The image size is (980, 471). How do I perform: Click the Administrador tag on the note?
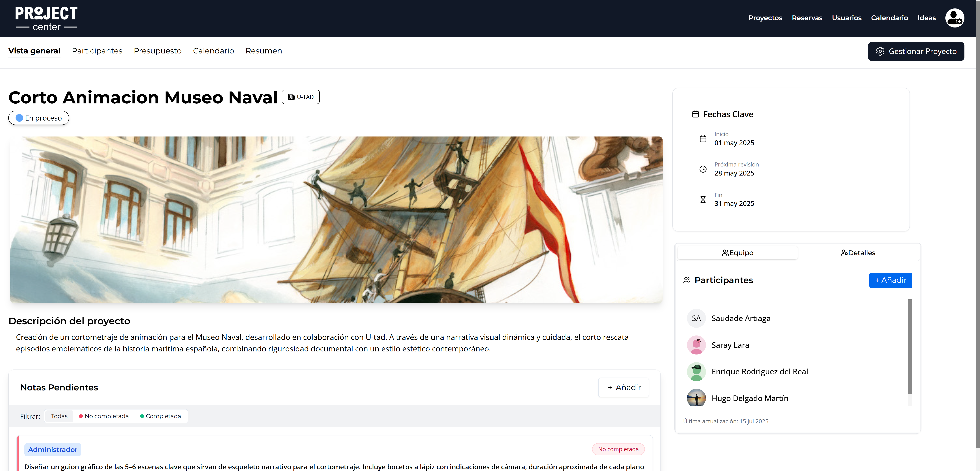(x=52, y=450)
